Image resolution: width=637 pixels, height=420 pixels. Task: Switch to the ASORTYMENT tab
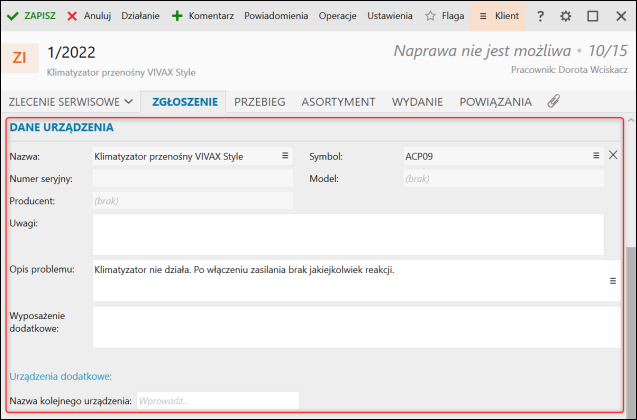[x=338, y=102]
